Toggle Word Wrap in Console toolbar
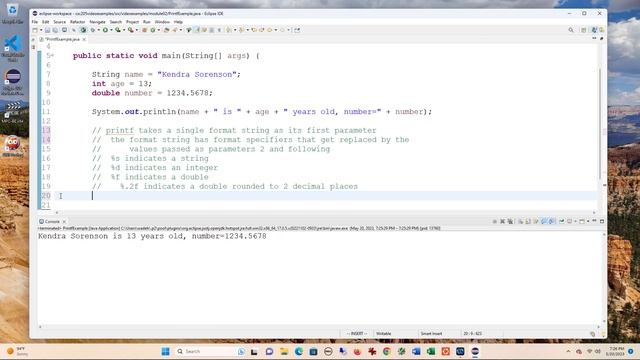This screenshot has height=360, width=640. click(x=536, y=221)
